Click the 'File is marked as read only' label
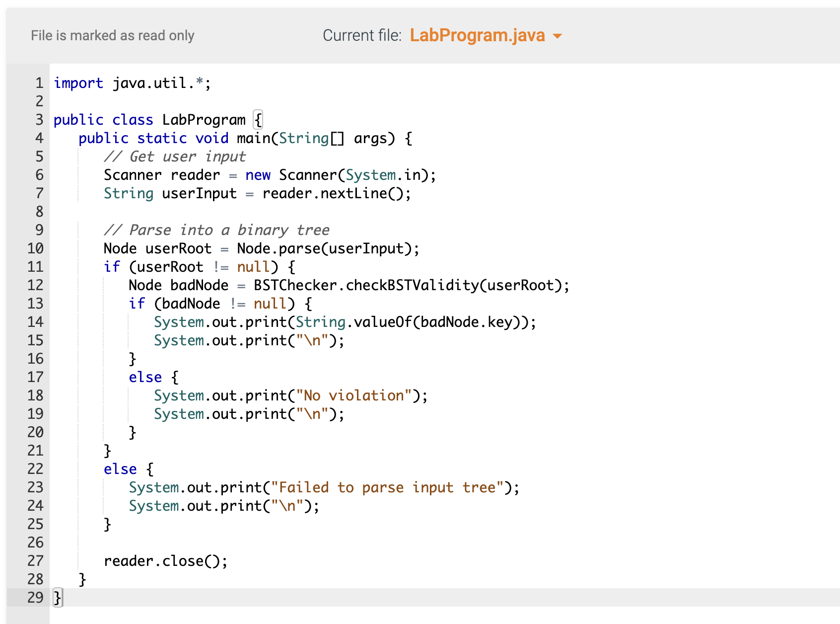 112,35
